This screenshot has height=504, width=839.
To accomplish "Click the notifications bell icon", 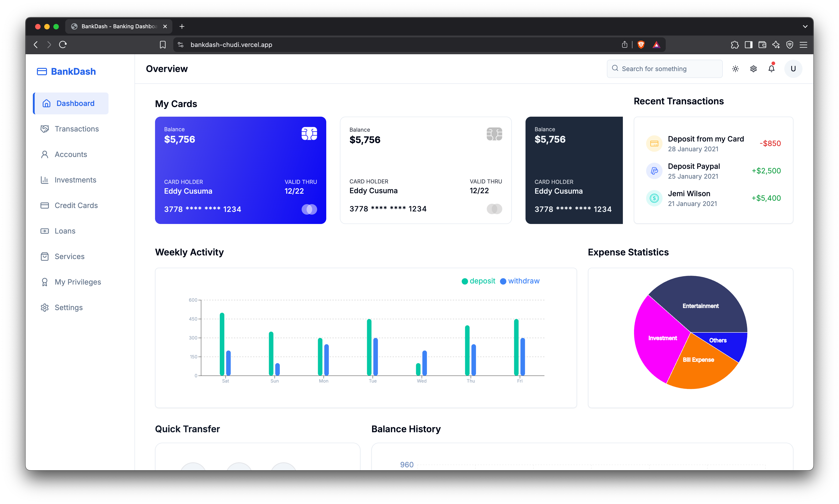I will [x=771, y=69].
